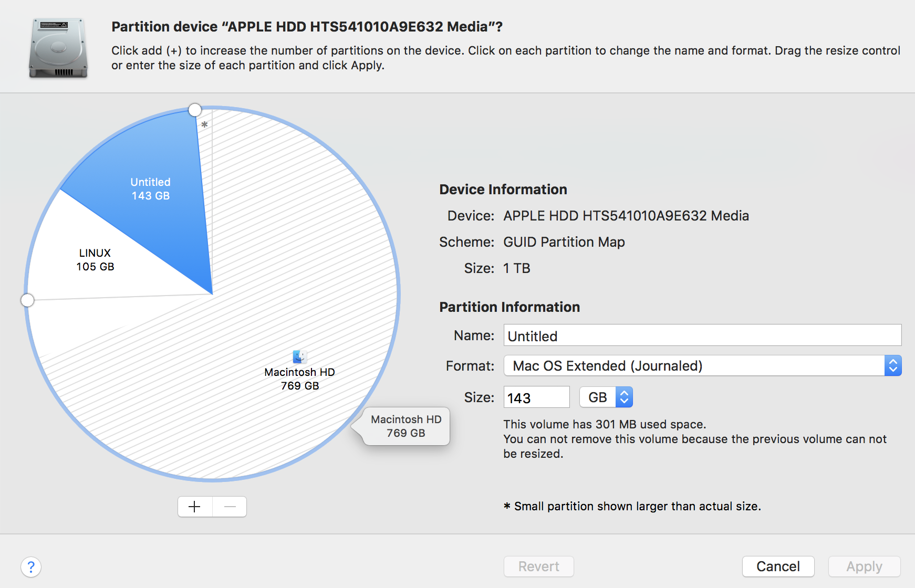Click the '1 TB' size value

pyautogui.click(x=517, y=268)
